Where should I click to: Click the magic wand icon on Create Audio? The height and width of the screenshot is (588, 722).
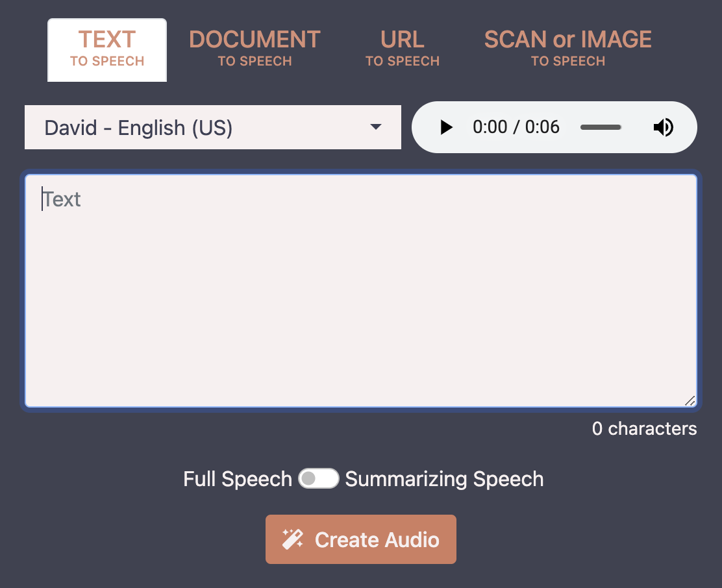point(293,539)
